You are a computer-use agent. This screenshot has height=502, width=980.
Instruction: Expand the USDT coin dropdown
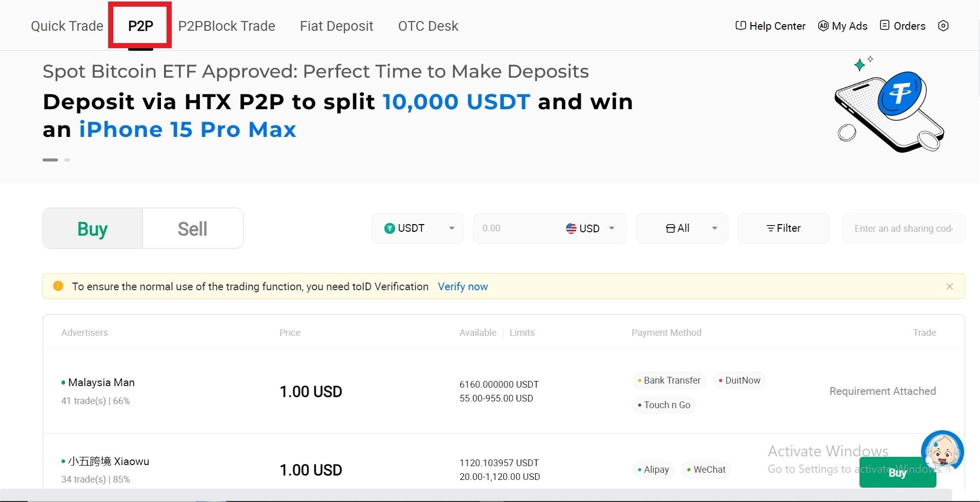[418, 228]
